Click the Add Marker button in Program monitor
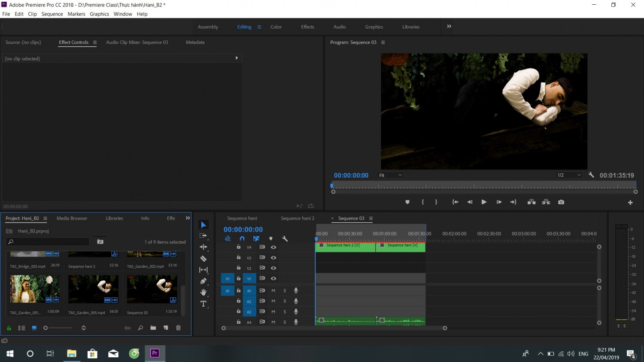Viewport: 644px width, 362px height. coord(407,202)
